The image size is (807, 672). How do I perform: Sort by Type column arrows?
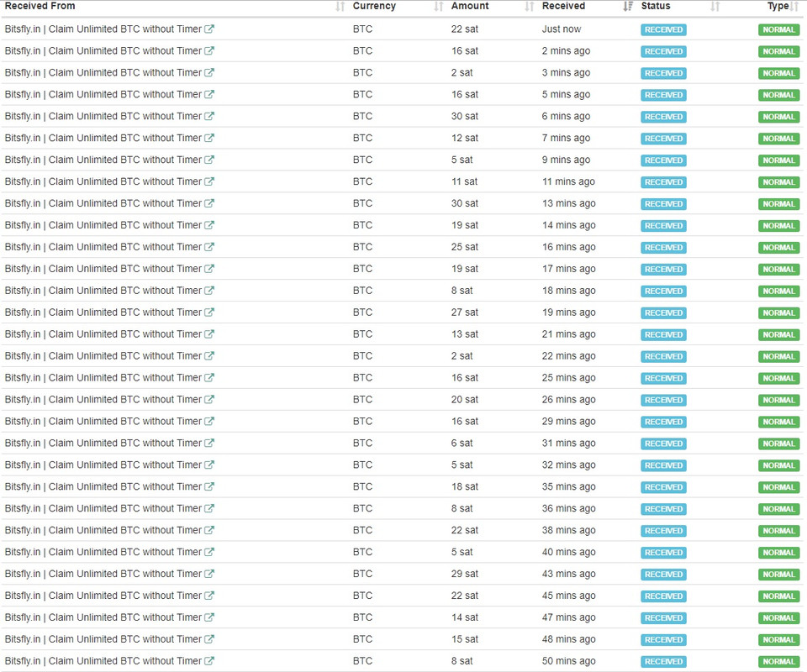794,6
